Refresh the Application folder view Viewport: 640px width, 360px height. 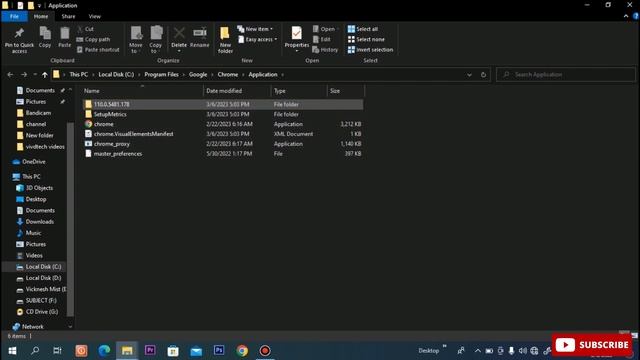[483, 75]
